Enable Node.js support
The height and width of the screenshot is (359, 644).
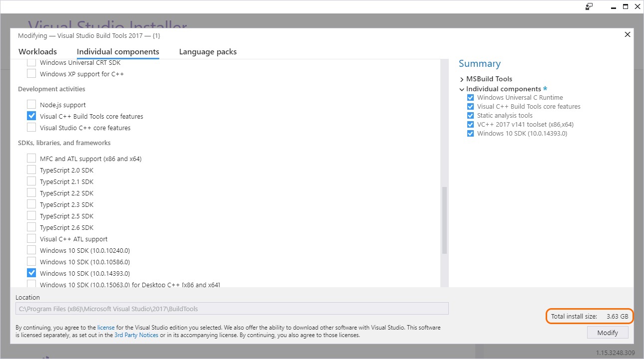tap(31, 104)
